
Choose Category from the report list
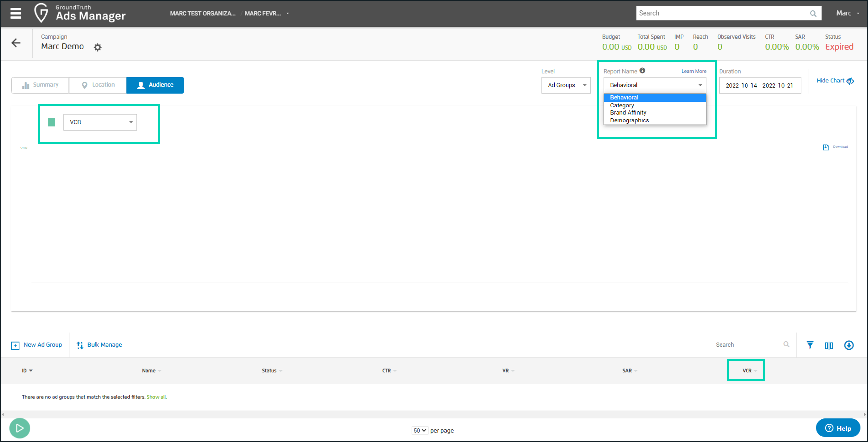(x=655, y=105)
